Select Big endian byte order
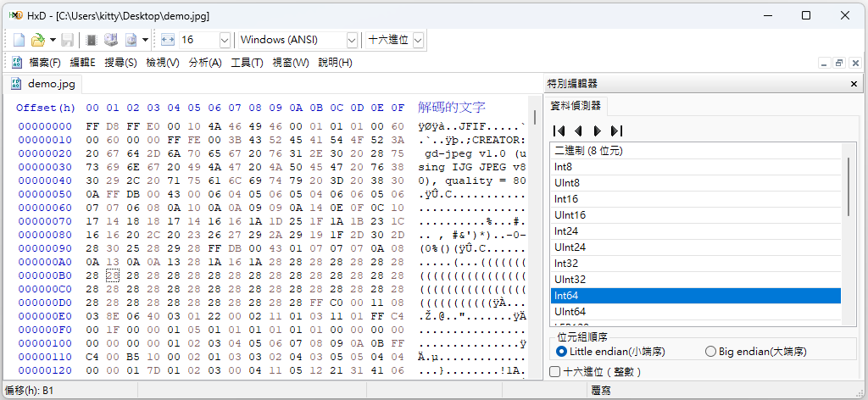Image resolution: width=868 pixels, height=400 pixels. coord(755,352)
